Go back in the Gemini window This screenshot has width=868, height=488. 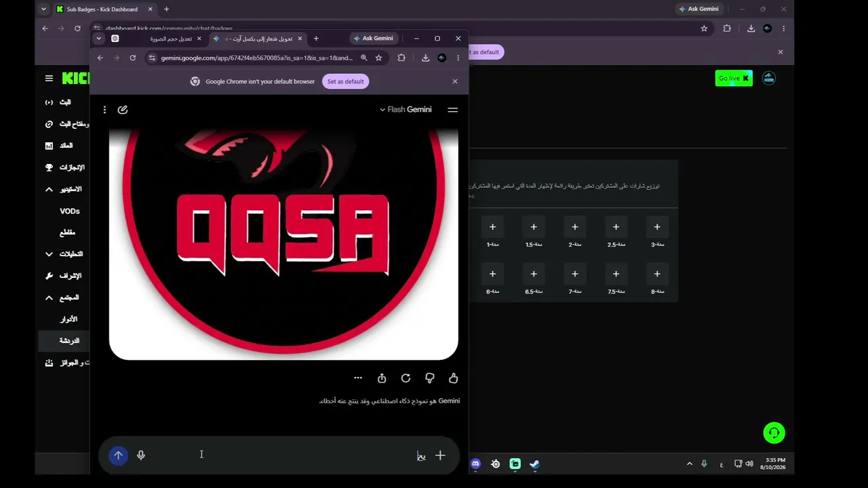100,58
